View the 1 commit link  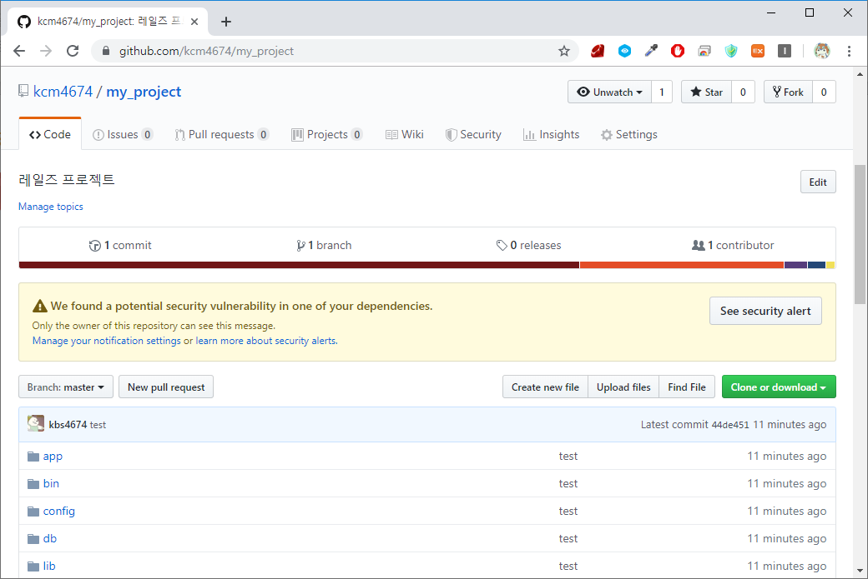click(121, 245)
